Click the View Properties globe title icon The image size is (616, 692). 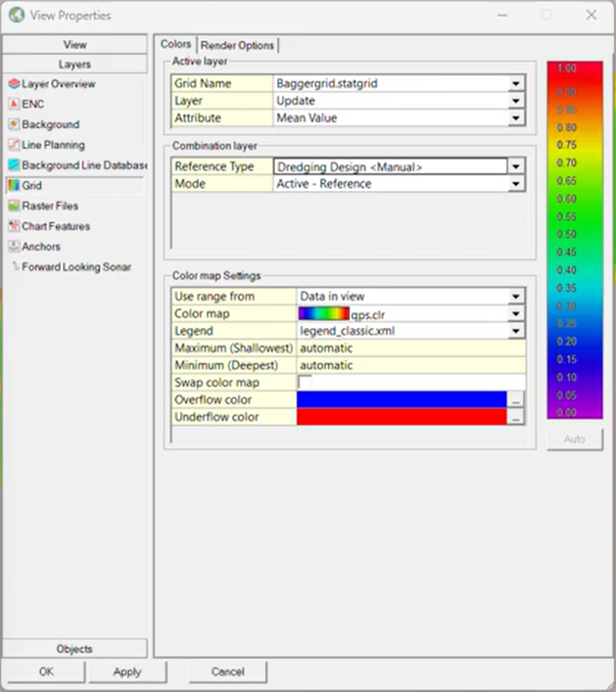17,15
